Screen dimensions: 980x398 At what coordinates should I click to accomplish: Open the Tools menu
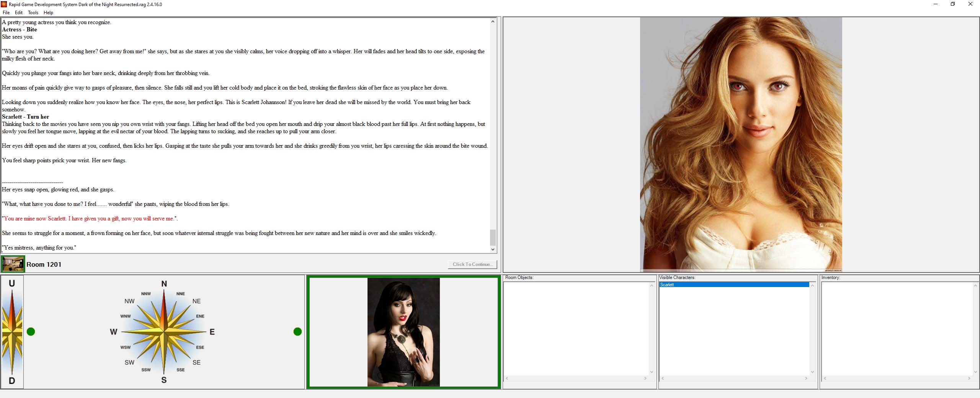click(33, 13)
